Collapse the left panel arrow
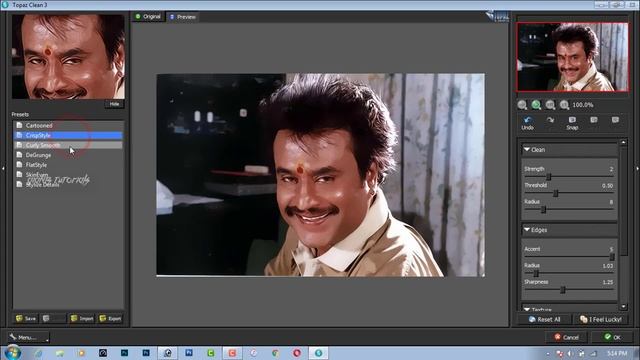Screen dimensions: 640x360 (3, 168)
